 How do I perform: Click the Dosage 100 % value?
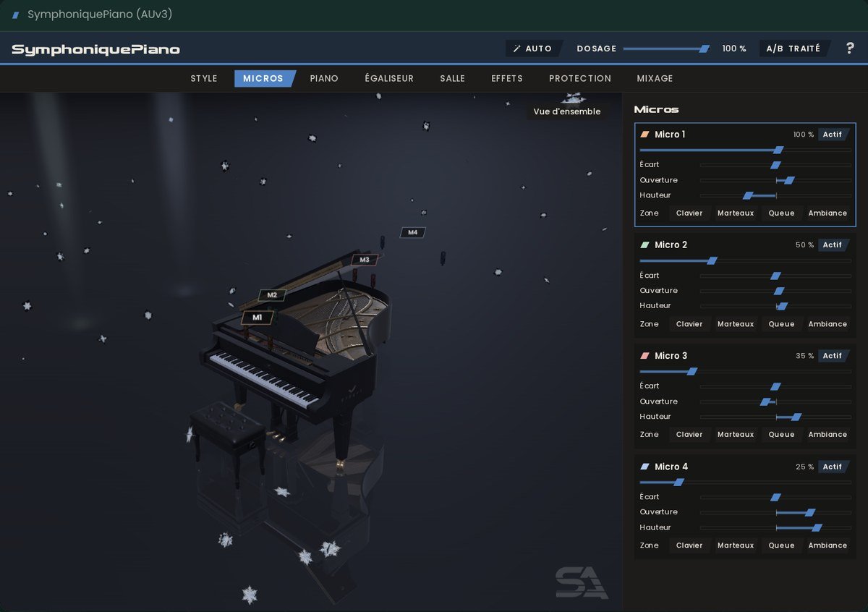click(734, 48)
